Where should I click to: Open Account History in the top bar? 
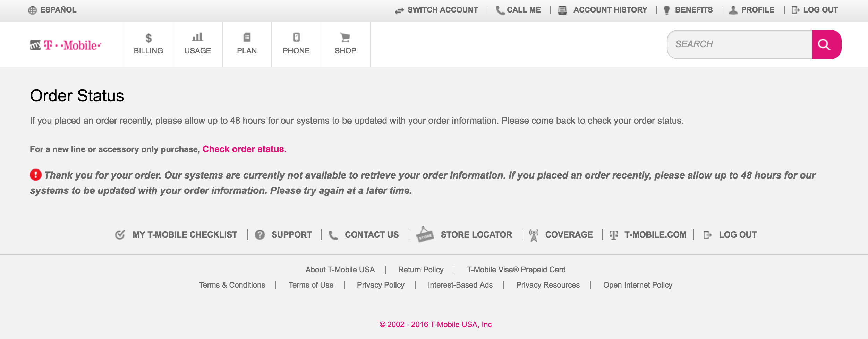pos(610,10)
